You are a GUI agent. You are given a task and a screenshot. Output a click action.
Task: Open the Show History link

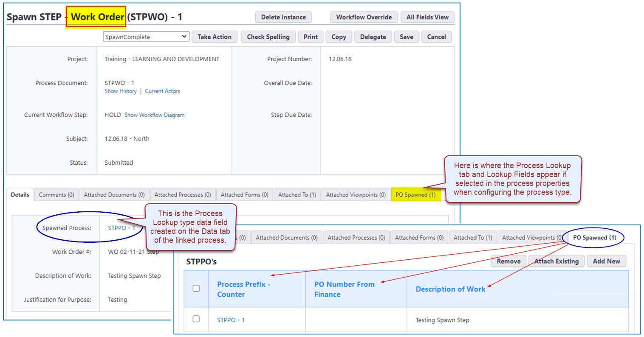click(x=121, y=91)
